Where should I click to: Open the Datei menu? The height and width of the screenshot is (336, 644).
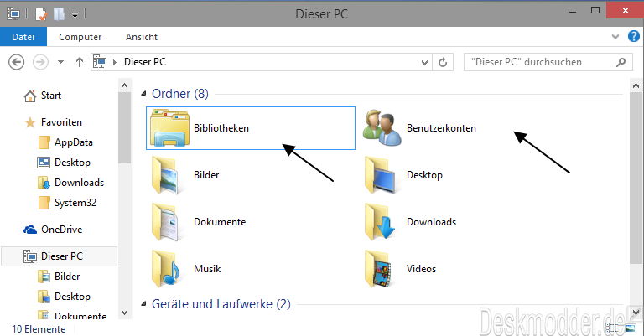point(23,37)
